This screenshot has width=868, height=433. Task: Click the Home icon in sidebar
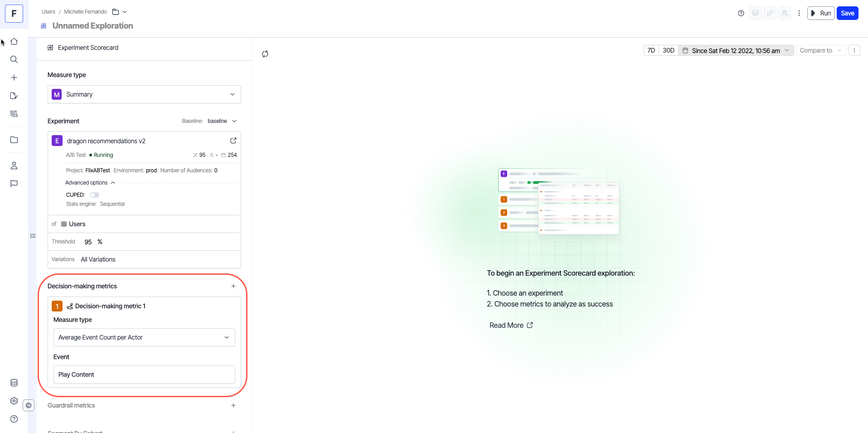click(x=14, y=42)
